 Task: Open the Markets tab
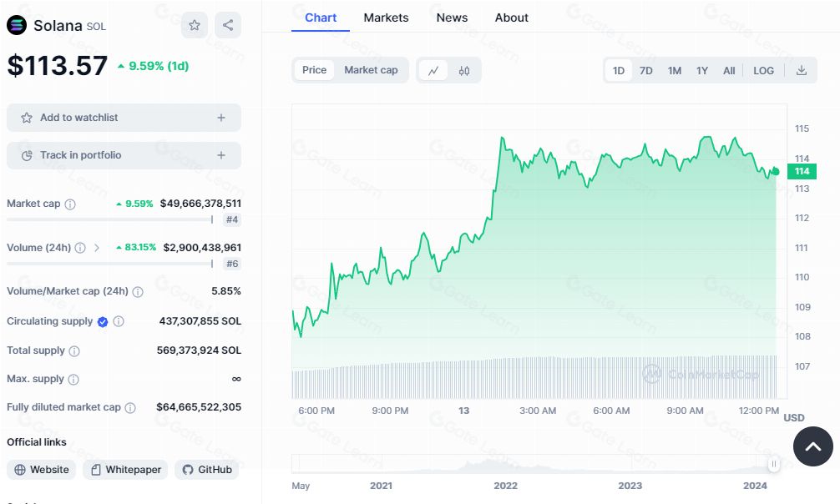point(386,18)
